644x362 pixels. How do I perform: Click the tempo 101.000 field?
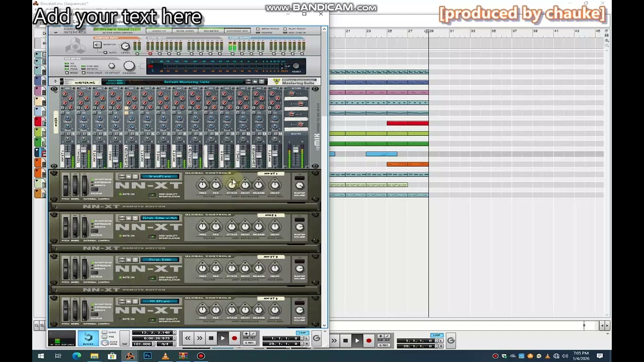coord(142,344)
